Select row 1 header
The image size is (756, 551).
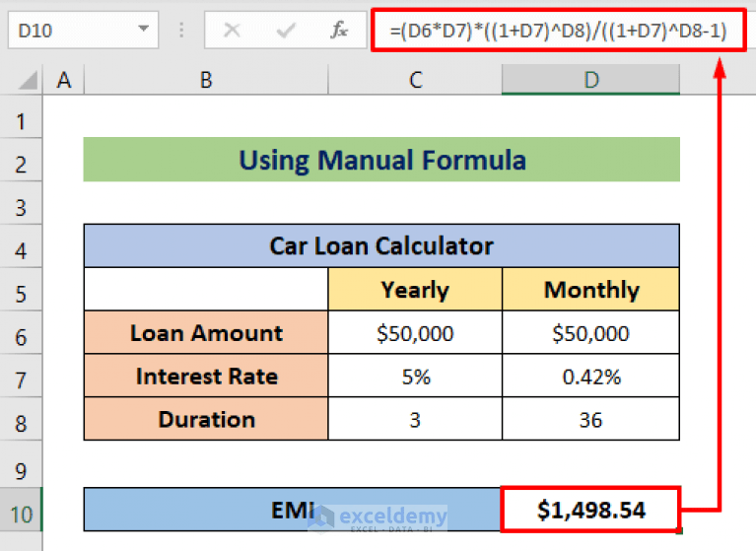(21, 117)
